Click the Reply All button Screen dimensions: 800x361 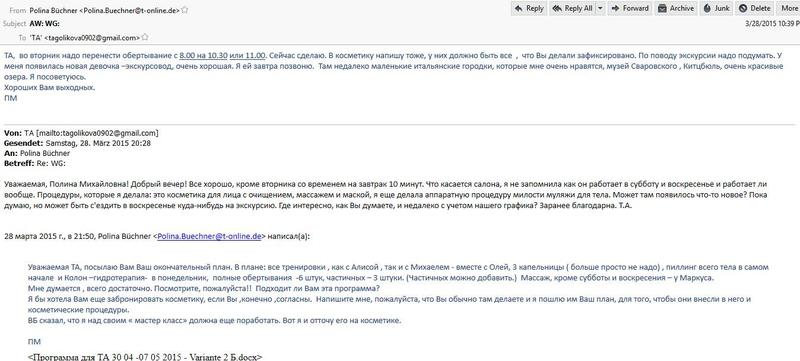(572, 8)
